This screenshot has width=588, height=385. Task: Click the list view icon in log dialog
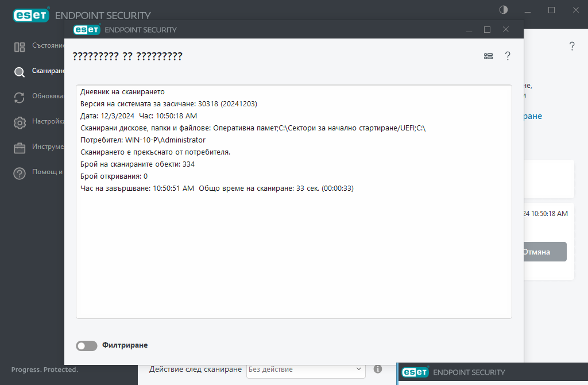488,56
